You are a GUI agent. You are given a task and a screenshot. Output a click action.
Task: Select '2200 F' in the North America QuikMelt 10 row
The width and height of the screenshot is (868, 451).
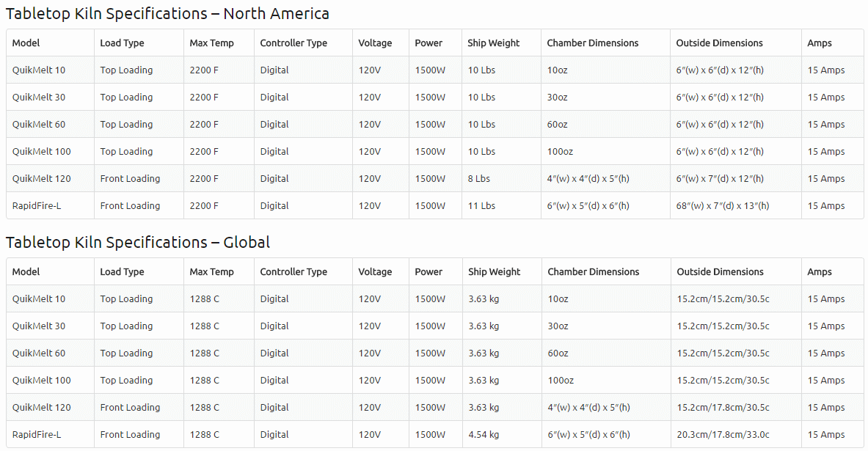tap(204, 70)
